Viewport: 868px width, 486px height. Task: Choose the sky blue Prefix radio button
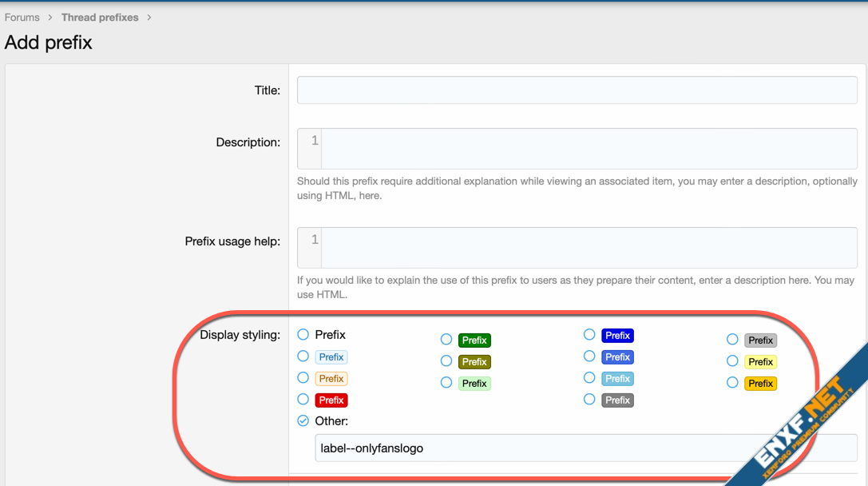click(589, 378)
